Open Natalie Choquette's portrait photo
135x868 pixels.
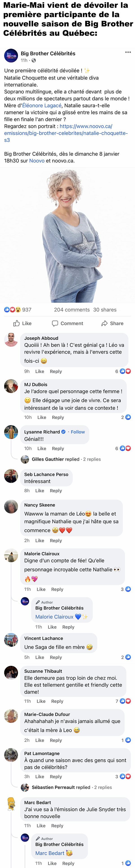coord(67,236)
